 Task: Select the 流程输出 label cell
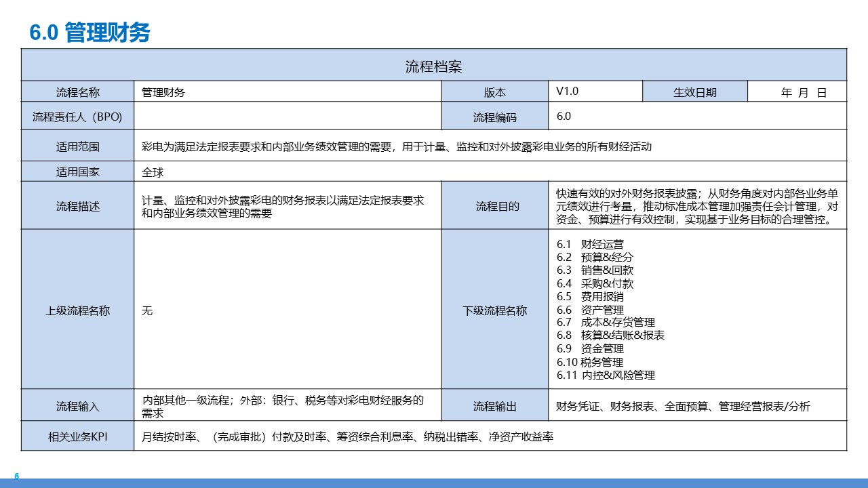(495, 406)
